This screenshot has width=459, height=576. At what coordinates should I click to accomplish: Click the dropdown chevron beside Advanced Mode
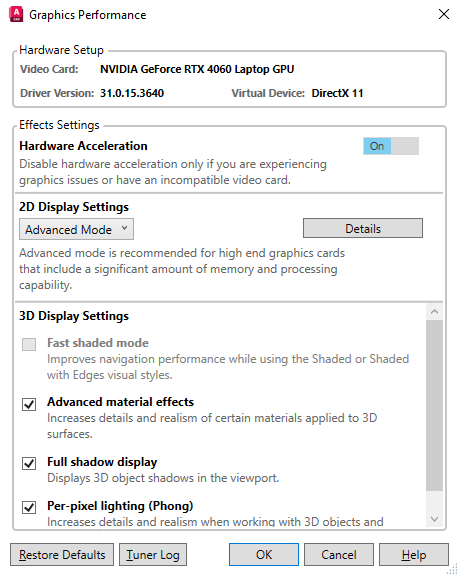(x=124, y=228)
